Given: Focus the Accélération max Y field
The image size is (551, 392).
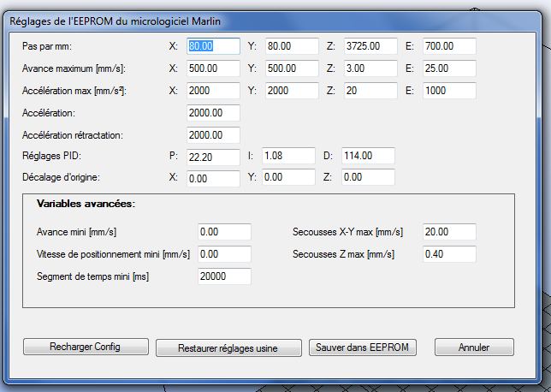Looking at the screenshot, I should tap(292, 91).
